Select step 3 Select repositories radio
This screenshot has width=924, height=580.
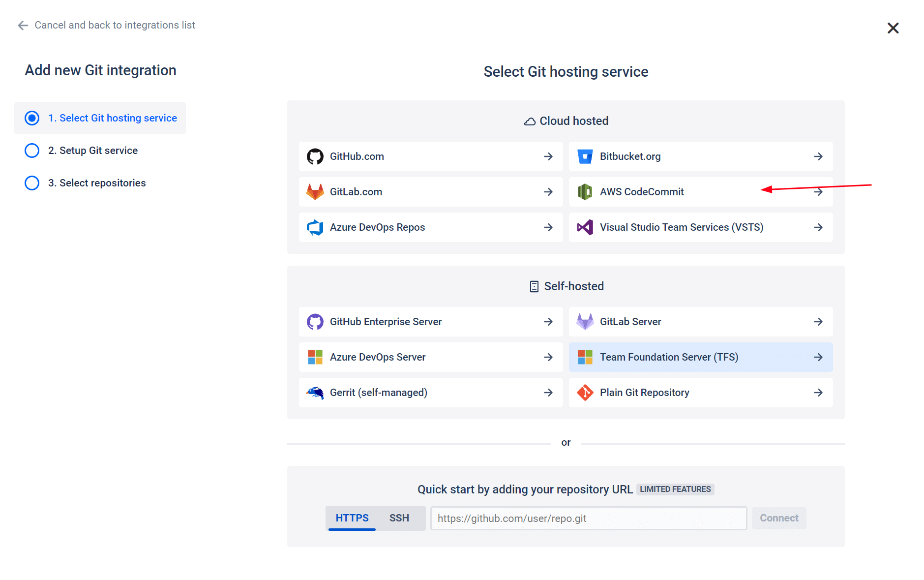coord(32,183)
